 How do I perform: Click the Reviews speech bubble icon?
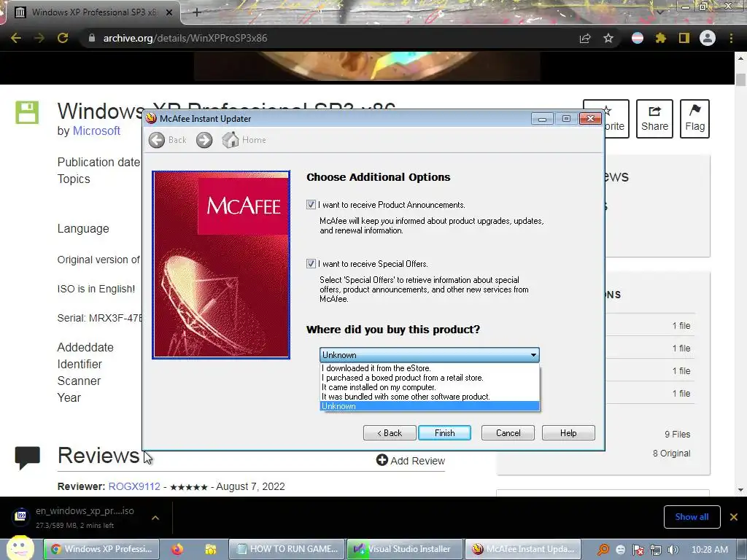pos(27,458)
